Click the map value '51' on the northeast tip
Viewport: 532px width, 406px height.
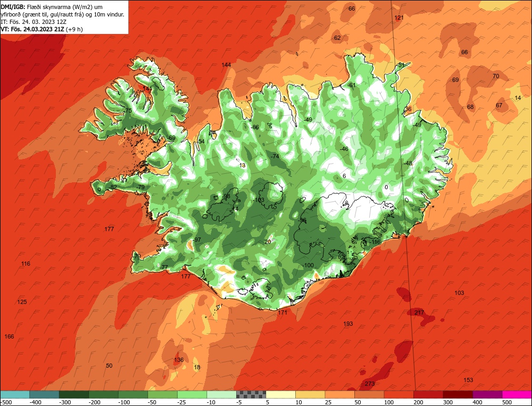pos(401,65)
